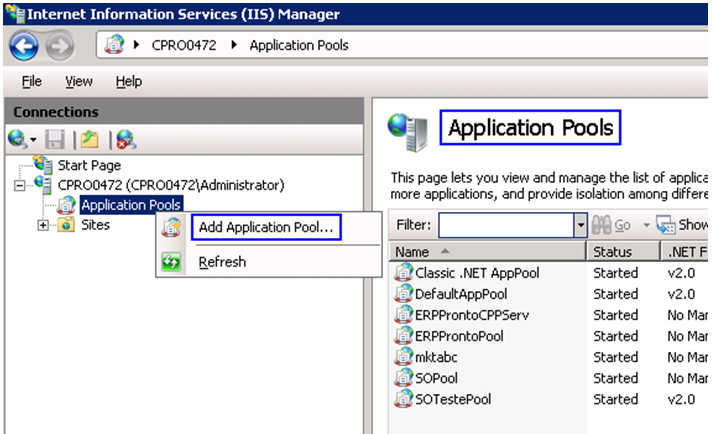Viewport: 717px width, 434px height.
Task: Click the server home icon in address bar
Action: pos(114,45)
